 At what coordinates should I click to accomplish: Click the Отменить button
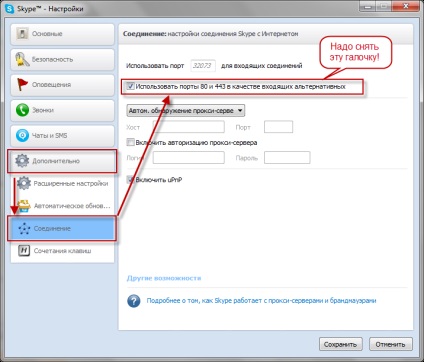[391, 344]
